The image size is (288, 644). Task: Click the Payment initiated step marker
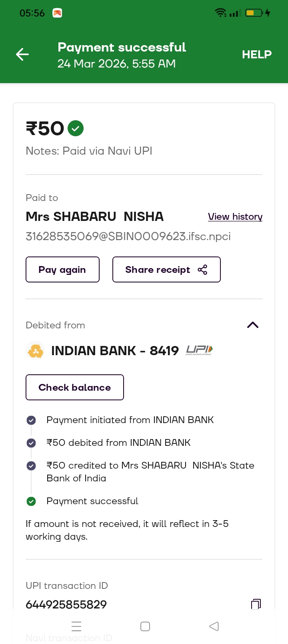(x=31, y=420)
